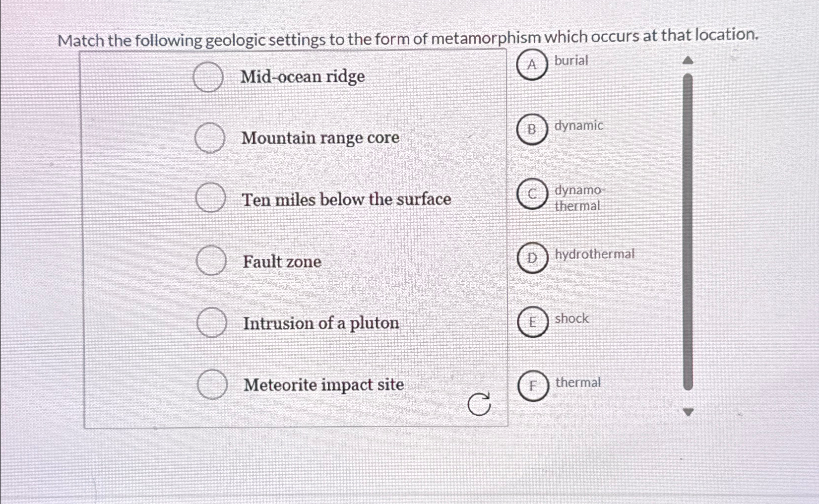Select the circle next to Mid-ocean ridge

[208, 76]
